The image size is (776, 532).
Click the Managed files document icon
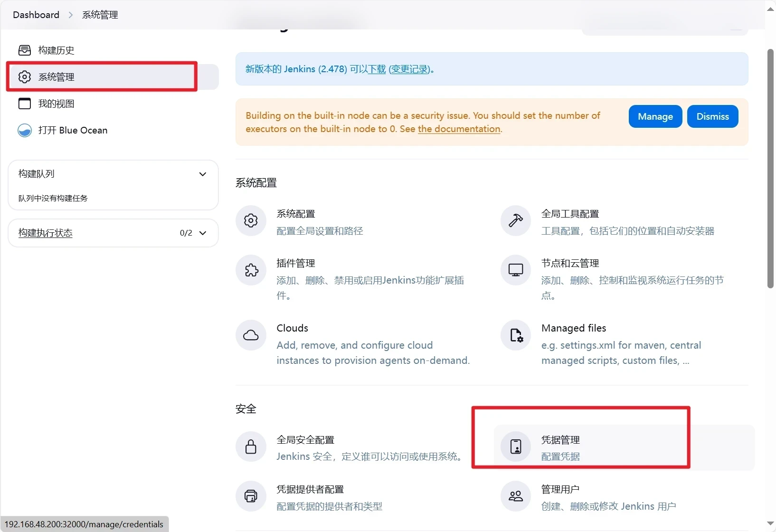(515, 335)
